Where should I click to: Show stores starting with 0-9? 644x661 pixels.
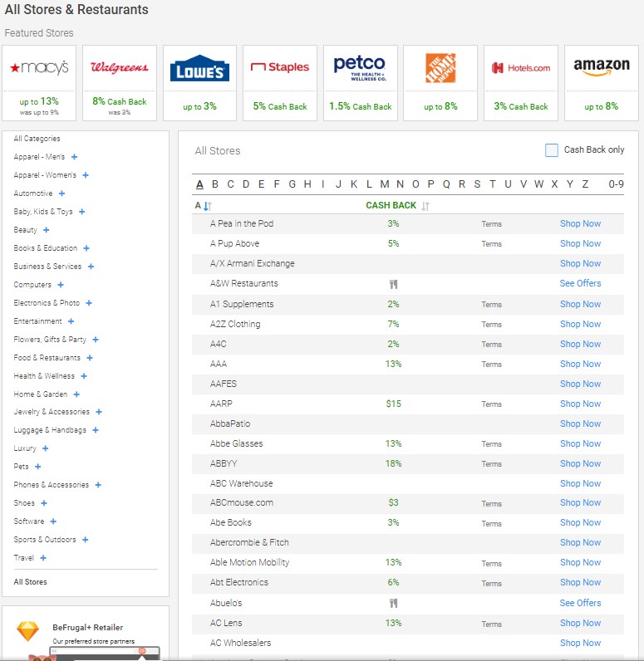617,184
